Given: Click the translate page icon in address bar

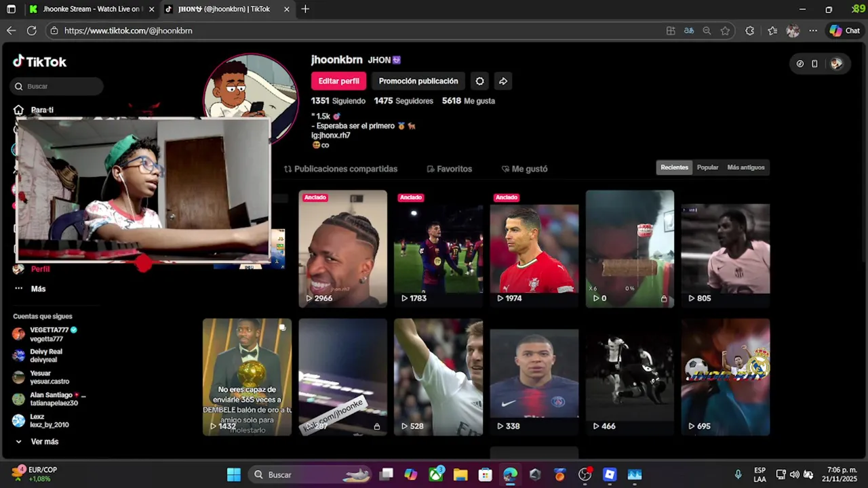Looking at the screenshot, I should 689,30.
